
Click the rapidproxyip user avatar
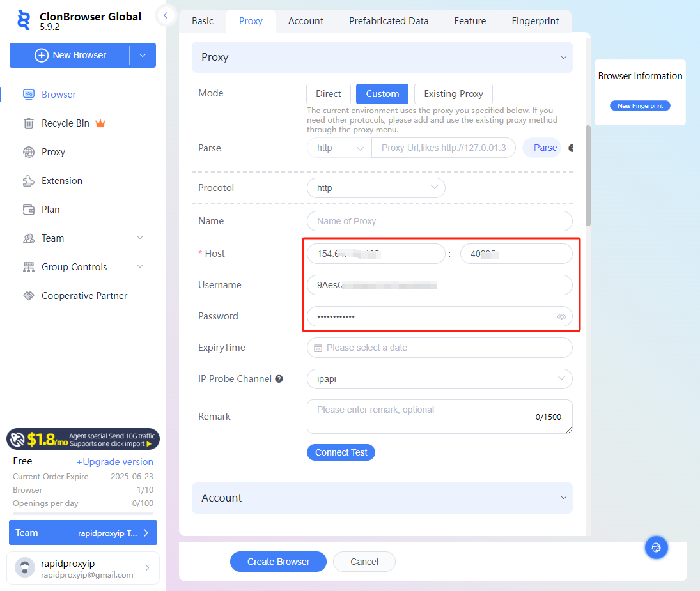25,568
